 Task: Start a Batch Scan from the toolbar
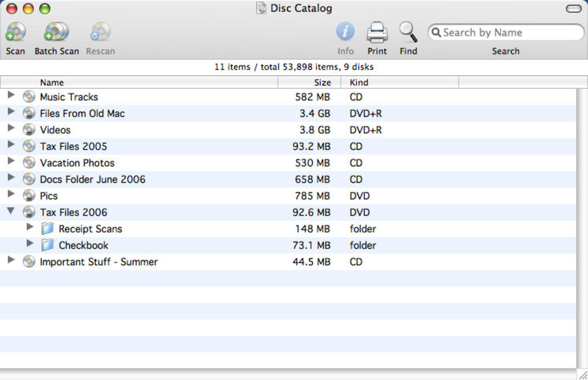point(56,32)
